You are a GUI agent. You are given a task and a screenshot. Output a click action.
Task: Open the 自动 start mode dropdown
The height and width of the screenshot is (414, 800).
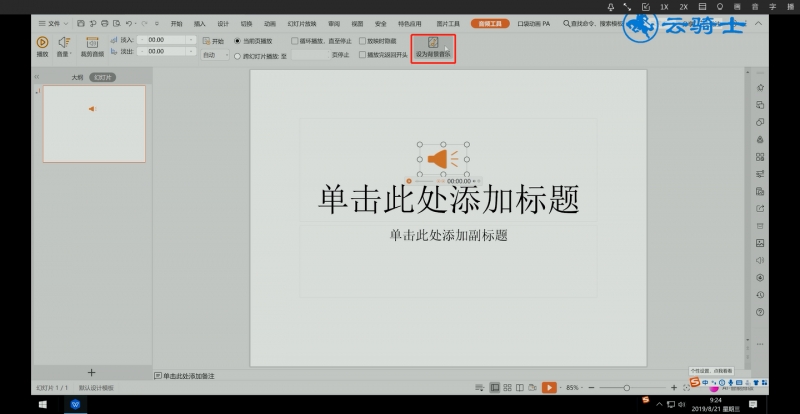pos(215,55)
